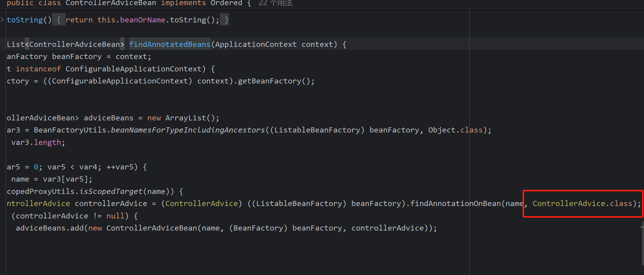Click the var3.length expression
This screenshot has height=275, width=644.
pos(36,142)
